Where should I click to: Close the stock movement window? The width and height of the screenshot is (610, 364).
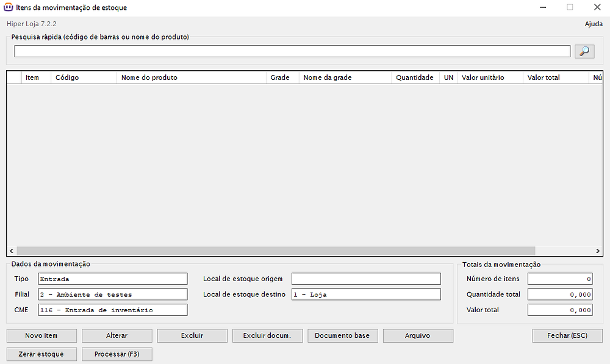[597, 7]
